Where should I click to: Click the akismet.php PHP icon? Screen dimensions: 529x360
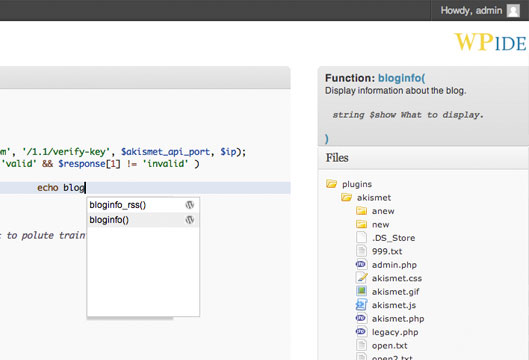[x=361, y=318]
